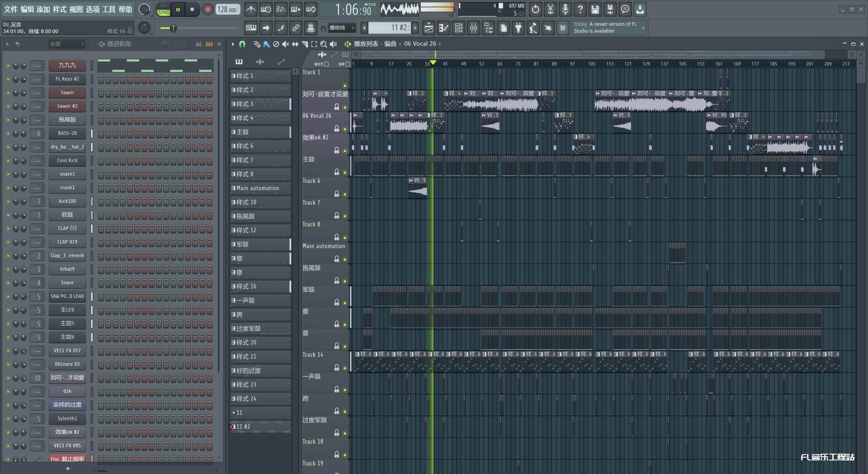Screen dimensions: 868x474
Task: Open the 编辑 menu
Action: point(27,9)
